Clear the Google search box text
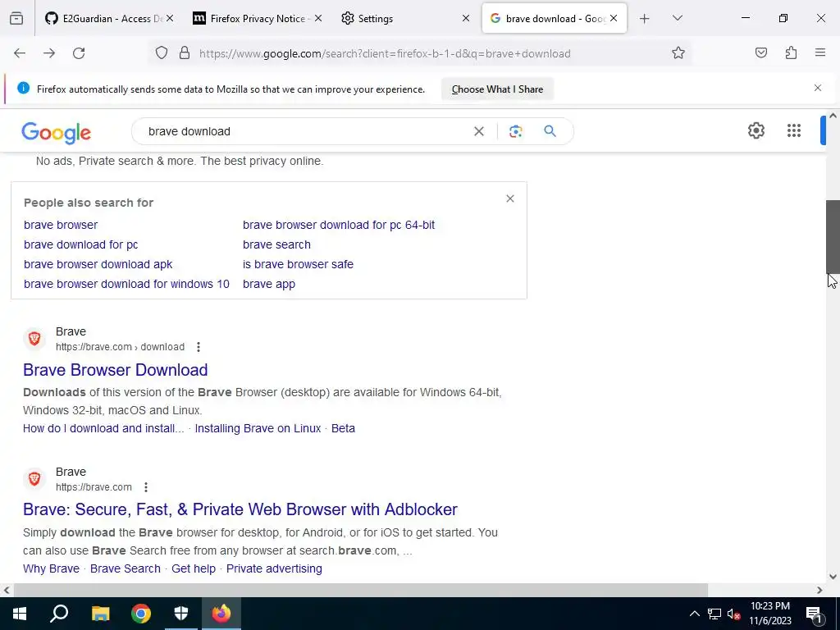The height and width of the screenshot is (630, 840). [479, 131]
